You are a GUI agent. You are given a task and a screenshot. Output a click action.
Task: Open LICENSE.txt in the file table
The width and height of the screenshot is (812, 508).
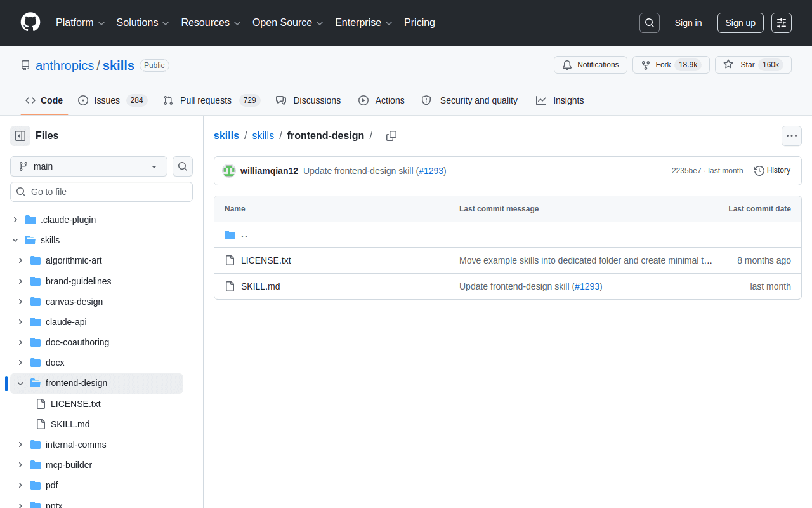266,260
